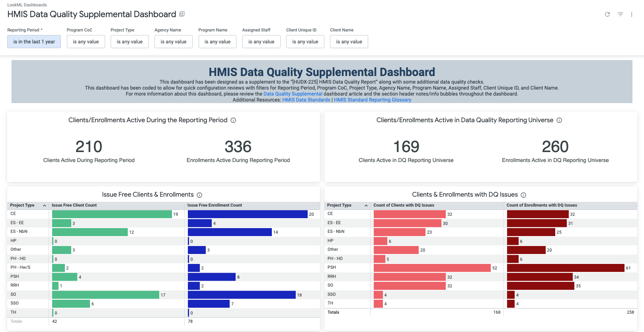Show info for Issue Free Clients & Enrollments
644x332 pixels.
tap(199, 195)
